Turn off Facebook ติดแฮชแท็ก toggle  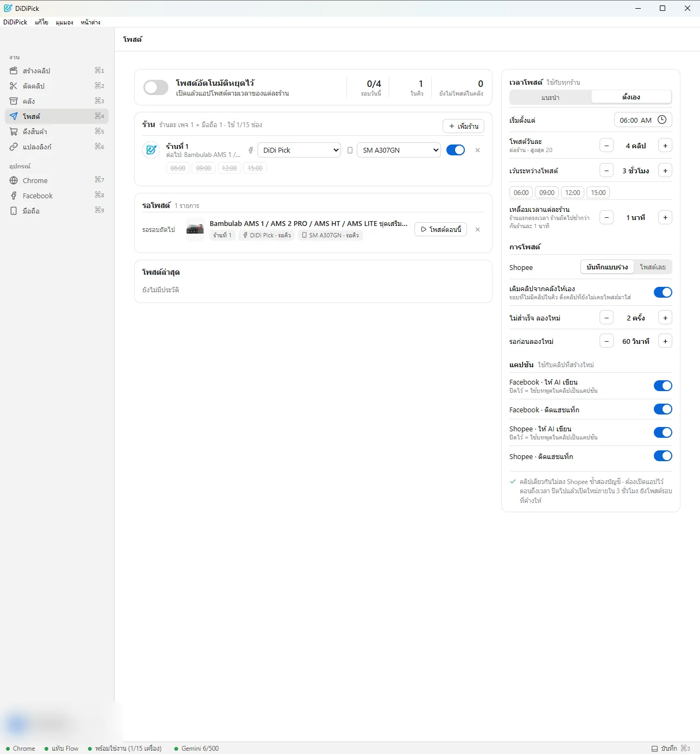click(x=663, y=409)
